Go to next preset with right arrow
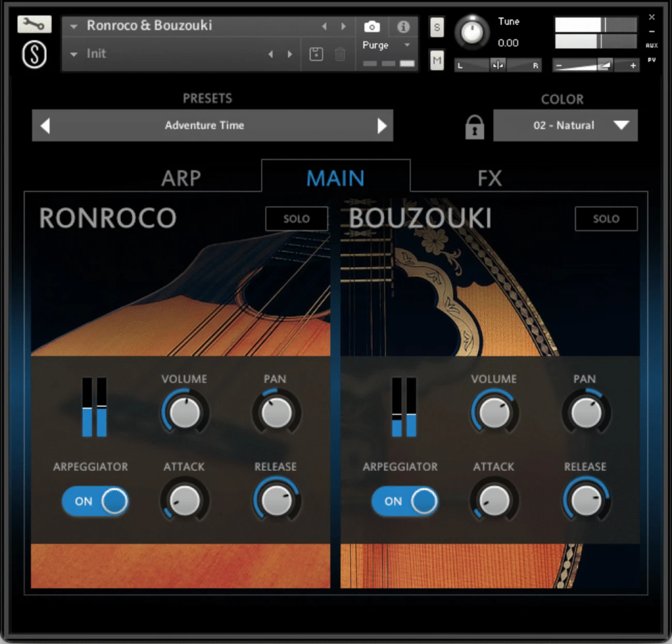This screenshot has height=644, width=672. [381, 126]
